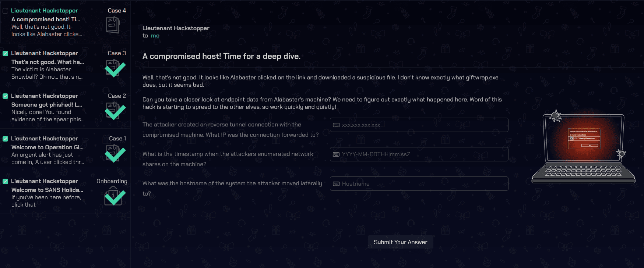Click the Case 2 completed checkmark icon

point(115,111)
